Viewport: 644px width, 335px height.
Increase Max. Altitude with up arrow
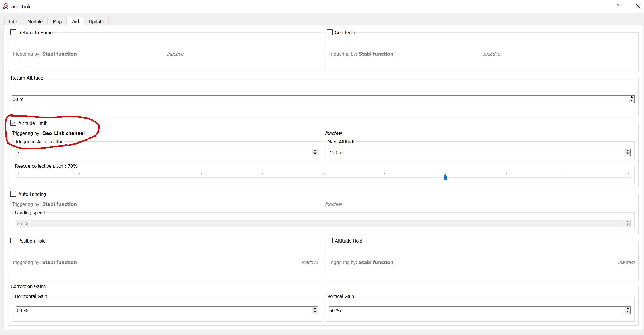[627, 151]
